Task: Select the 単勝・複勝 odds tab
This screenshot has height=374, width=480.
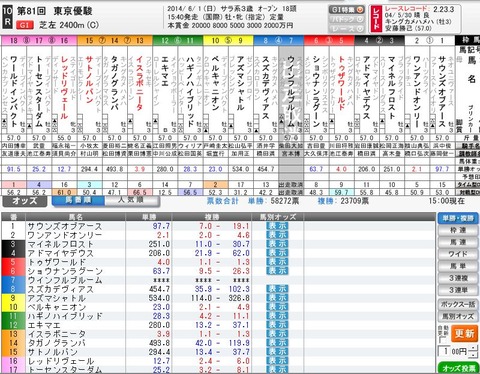Action: tap(458, 218)
